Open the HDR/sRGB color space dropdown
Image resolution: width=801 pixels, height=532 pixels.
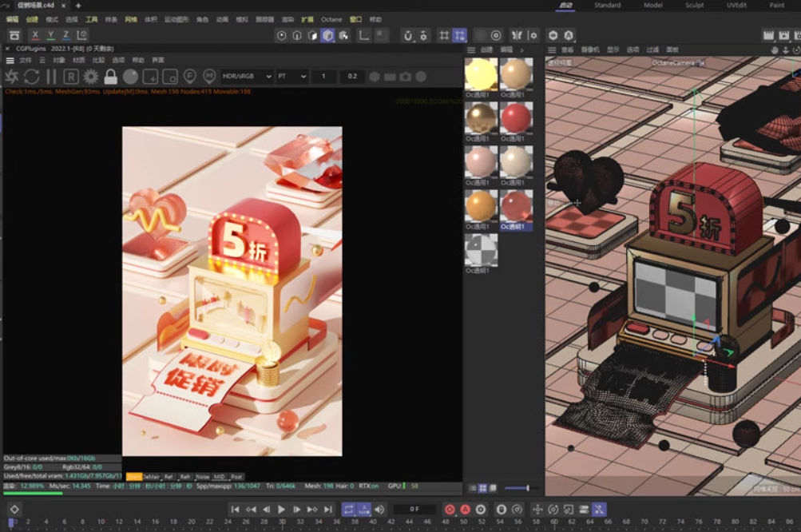(x=247, y=77)
